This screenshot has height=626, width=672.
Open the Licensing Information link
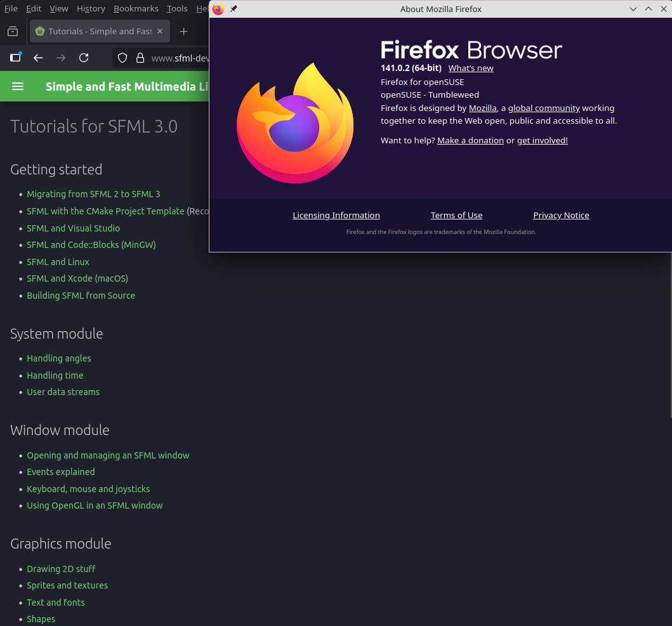click(x=336, y=216)
